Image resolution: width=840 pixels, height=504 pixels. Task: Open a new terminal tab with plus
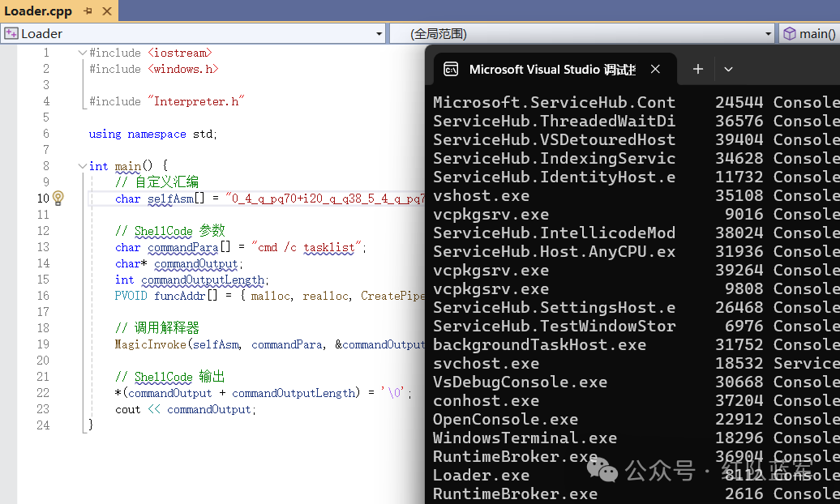pos(697,69)
